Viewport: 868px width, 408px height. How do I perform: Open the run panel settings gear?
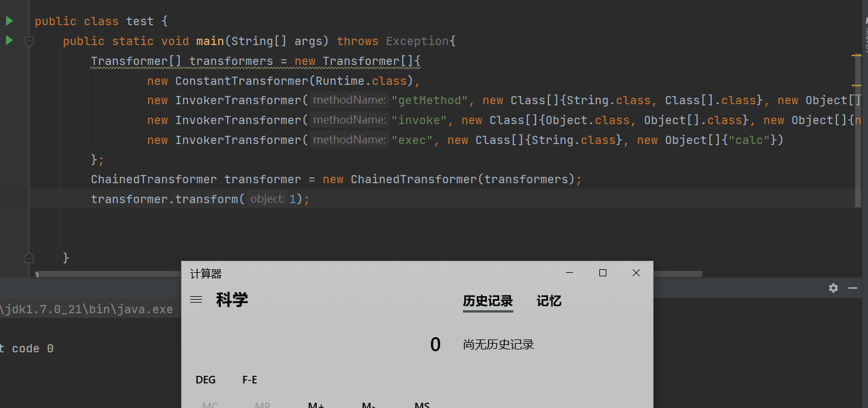click(x=833, y=288)
